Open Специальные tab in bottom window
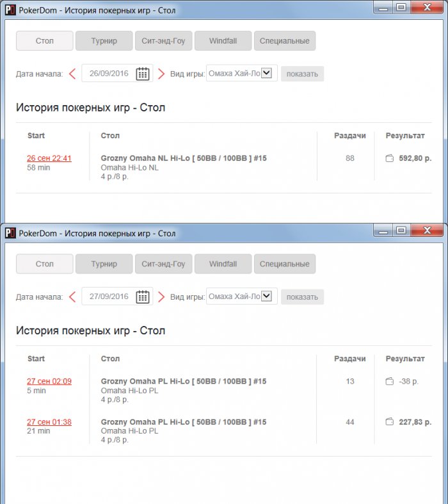The width and height of the screenshot is (448, 504). coord(285,264)
